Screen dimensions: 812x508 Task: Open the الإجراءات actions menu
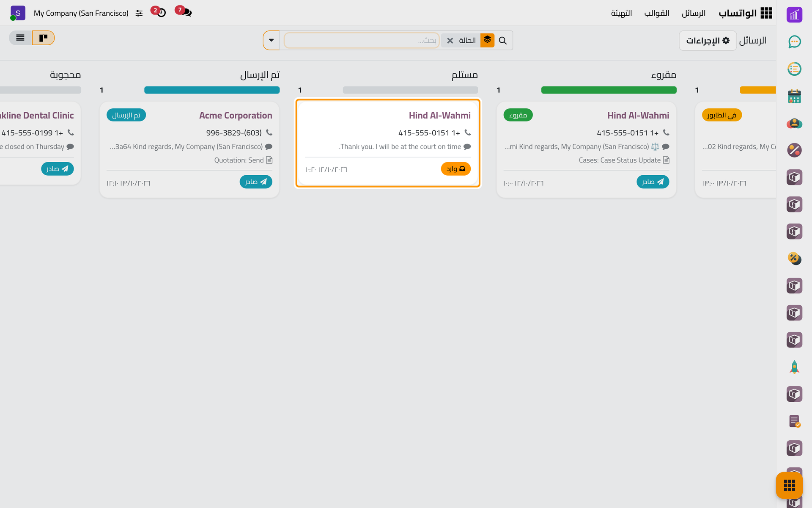pyautogui.click(x=708, y=41)
